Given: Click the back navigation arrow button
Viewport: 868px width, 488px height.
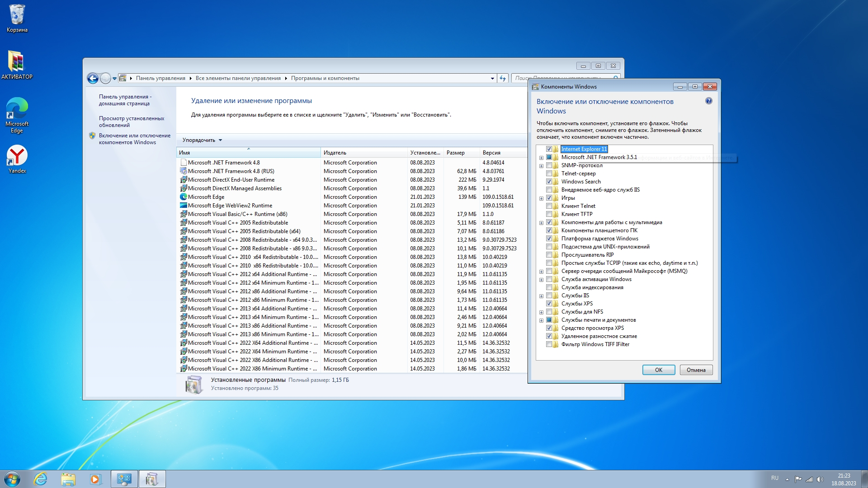Looking at the screenshot, I should [x=93, y=79].
